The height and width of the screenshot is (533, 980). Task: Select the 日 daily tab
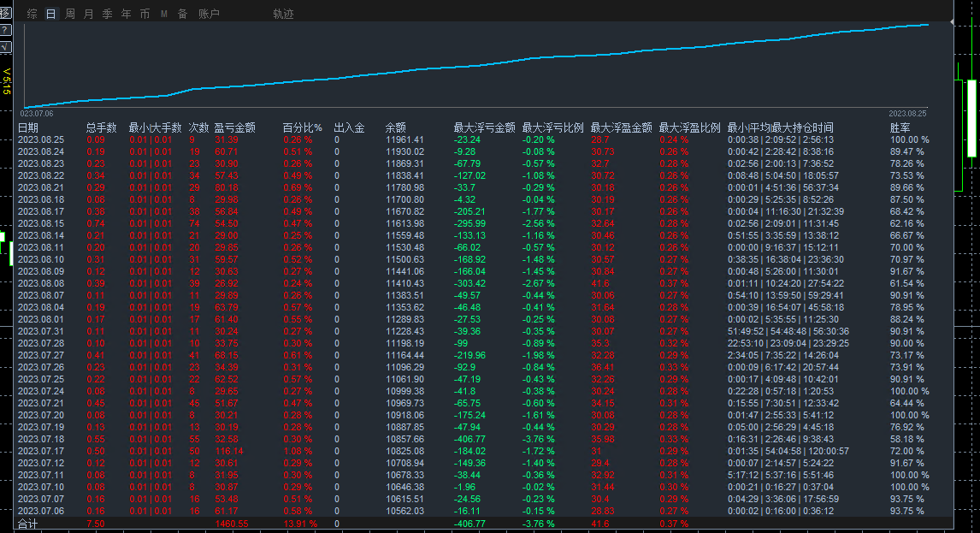[x=50, y=14]
